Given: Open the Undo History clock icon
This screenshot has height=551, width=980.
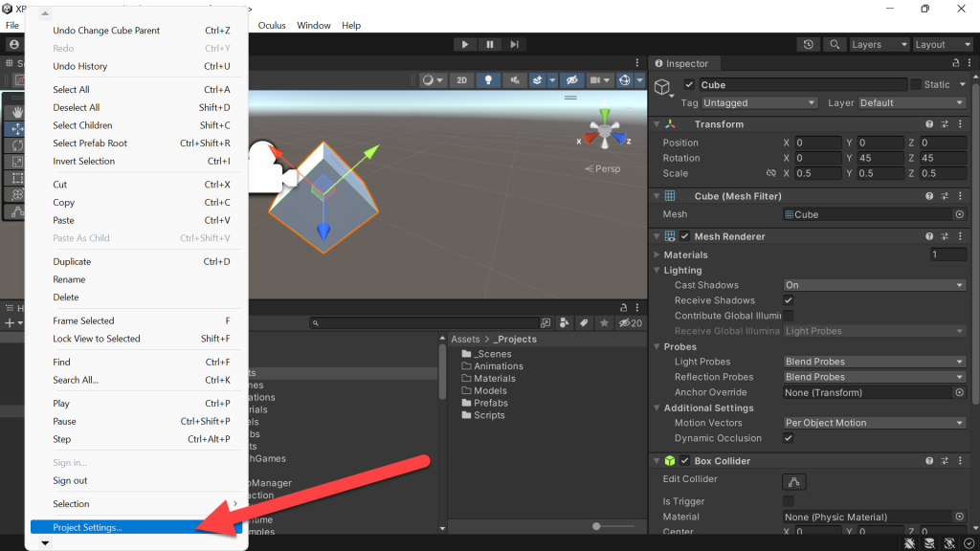Looking at the screenshot, I should tap(808, 44).
